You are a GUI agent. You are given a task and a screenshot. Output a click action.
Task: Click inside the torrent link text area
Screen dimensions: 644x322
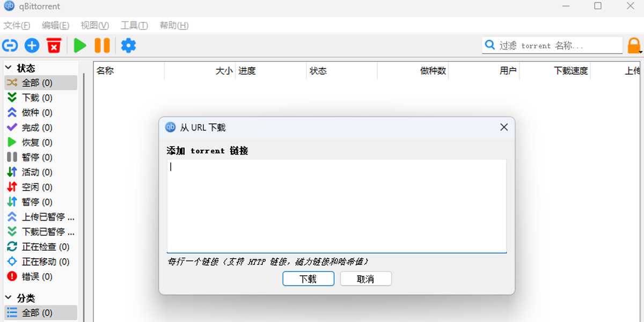coord(337,206)
